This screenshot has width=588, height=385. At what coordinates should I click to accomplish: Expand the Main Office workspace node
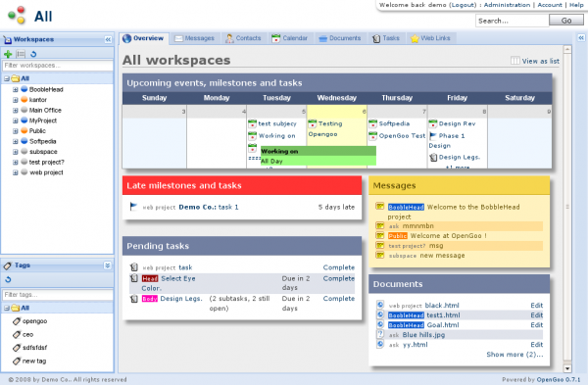click(x=15, y=111)
